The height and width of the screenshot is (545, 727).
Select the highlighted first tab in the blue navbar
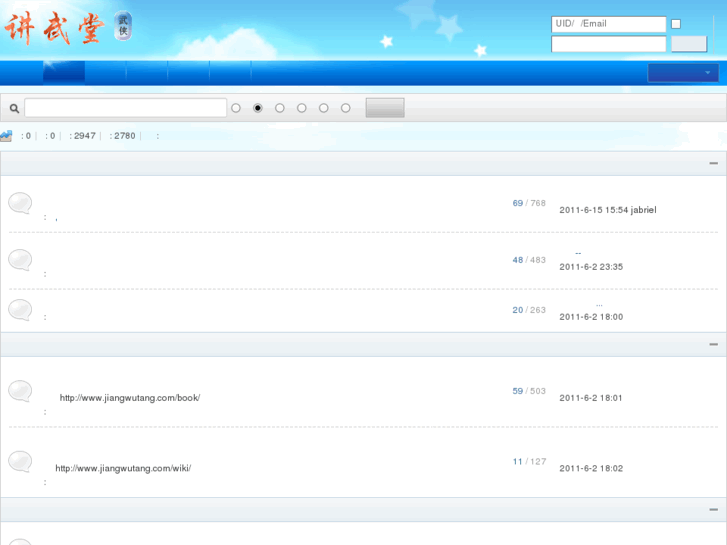pos(63,72)
